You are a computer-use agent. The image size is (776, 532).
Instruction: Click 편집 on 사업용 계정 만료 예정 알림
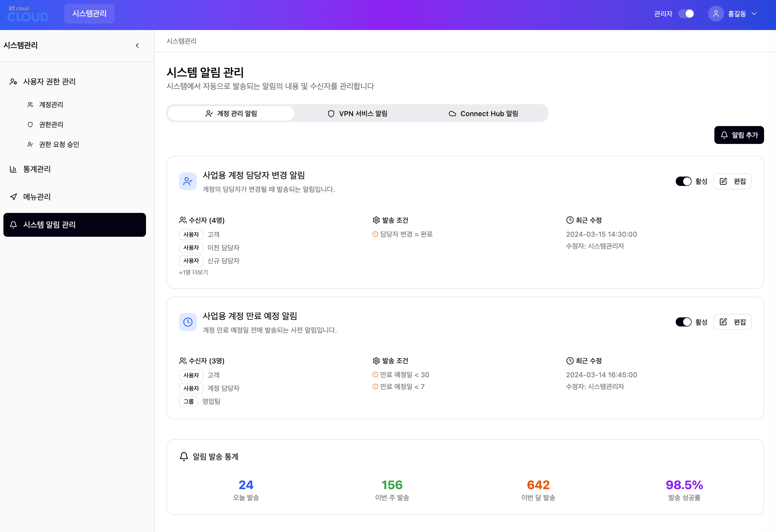click(x=732, y=322)
